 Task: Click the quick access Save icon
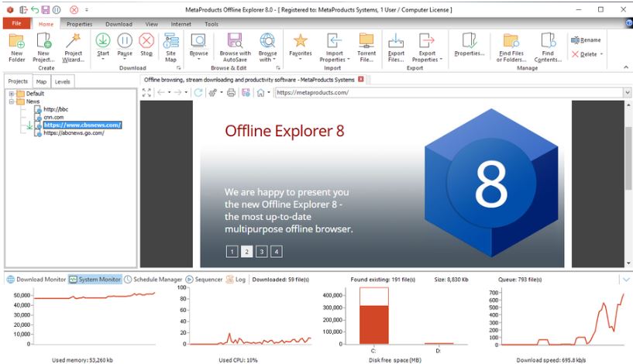click(x=46, y=10)
